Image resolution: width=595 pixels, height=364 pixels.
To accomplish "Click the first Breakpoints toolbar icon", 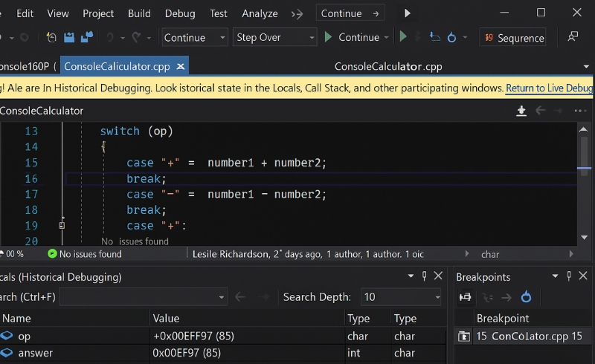I will (x=466, y=297).
